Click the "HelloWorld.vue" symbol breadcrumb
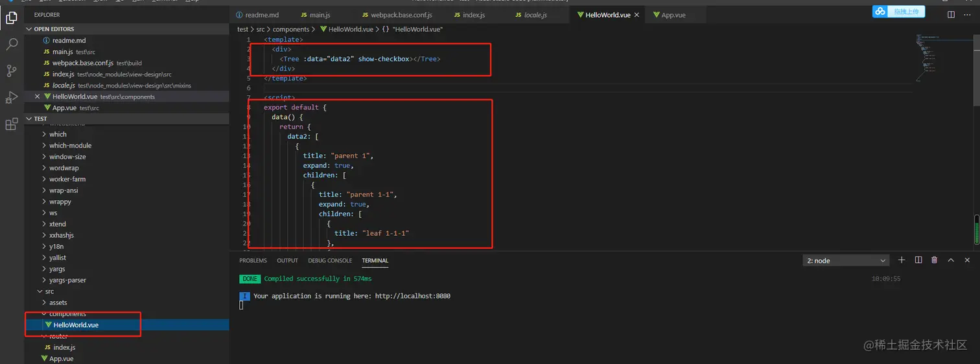The height and width of the screenshot is (364, 980). coord(412,29)
